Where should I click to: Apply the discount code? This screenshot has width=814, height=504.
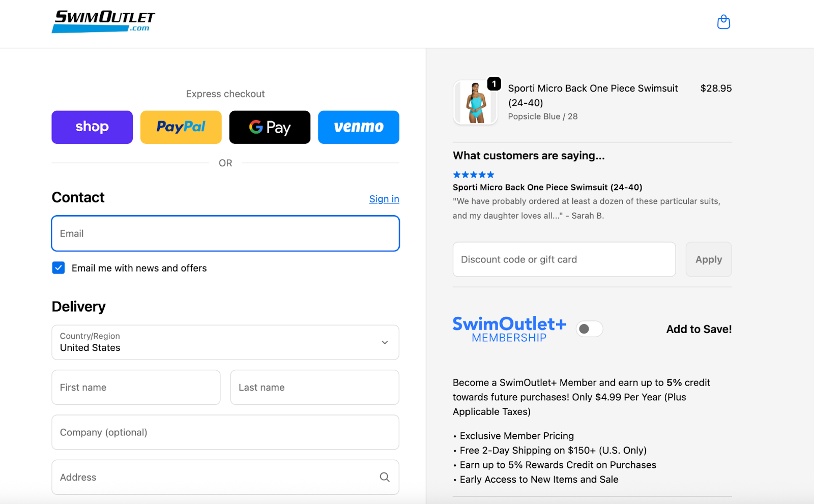[x=709, y=259]
